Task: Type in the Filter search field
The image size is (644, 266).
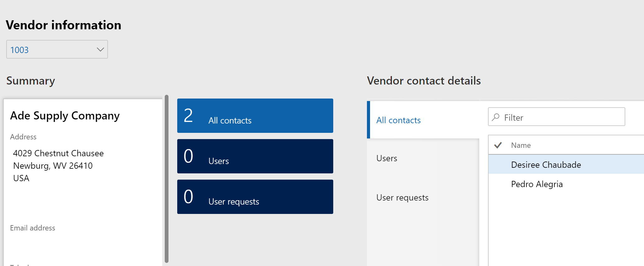Action: pos(562,117)
